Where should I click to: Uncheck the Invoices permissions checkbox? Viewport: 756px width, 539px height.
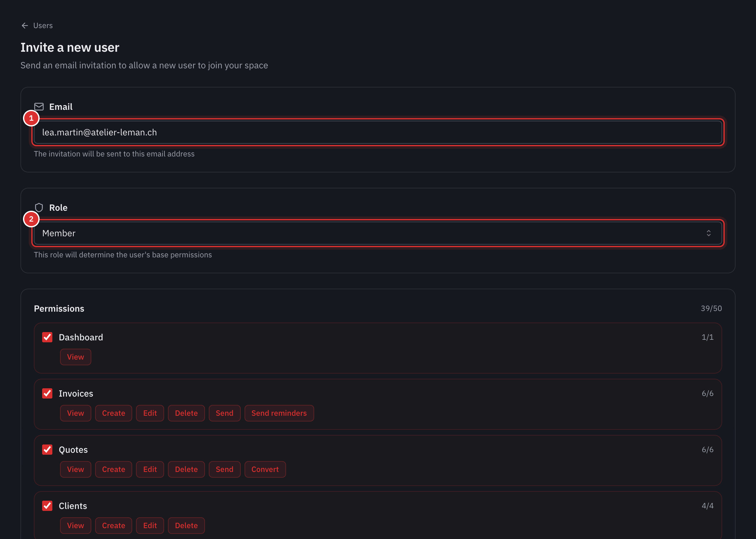(x=47, y=393)
